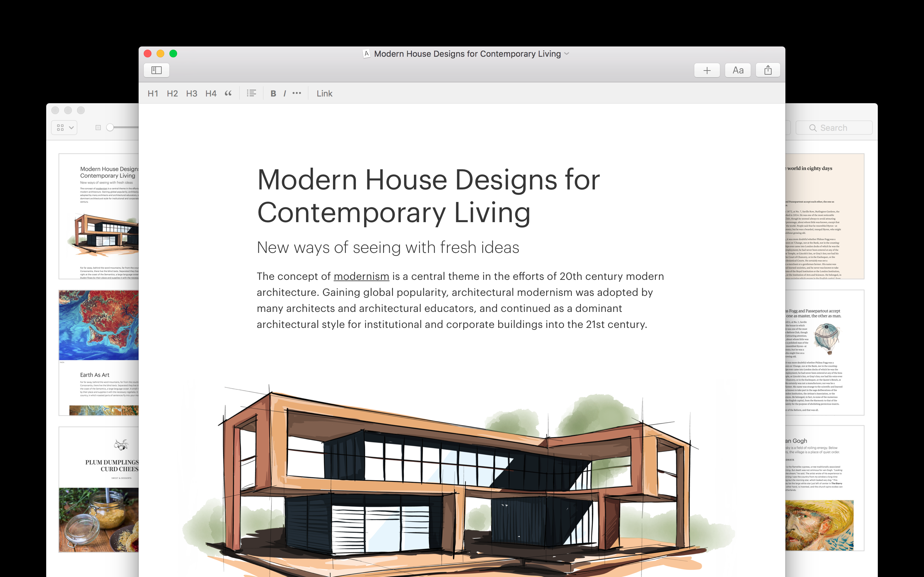Click the Share icon in the toolbar
The image size is (924, 577).
point(768,70)
